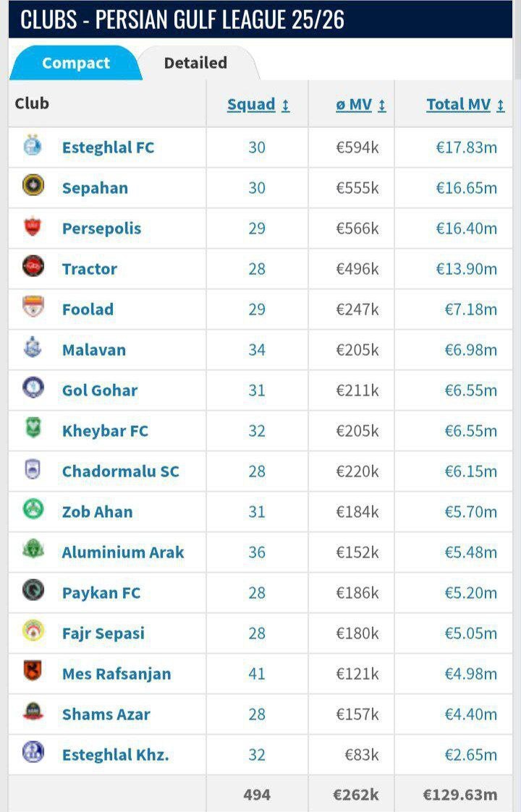Toggle sorting by Total MV column

pos(464,104)
